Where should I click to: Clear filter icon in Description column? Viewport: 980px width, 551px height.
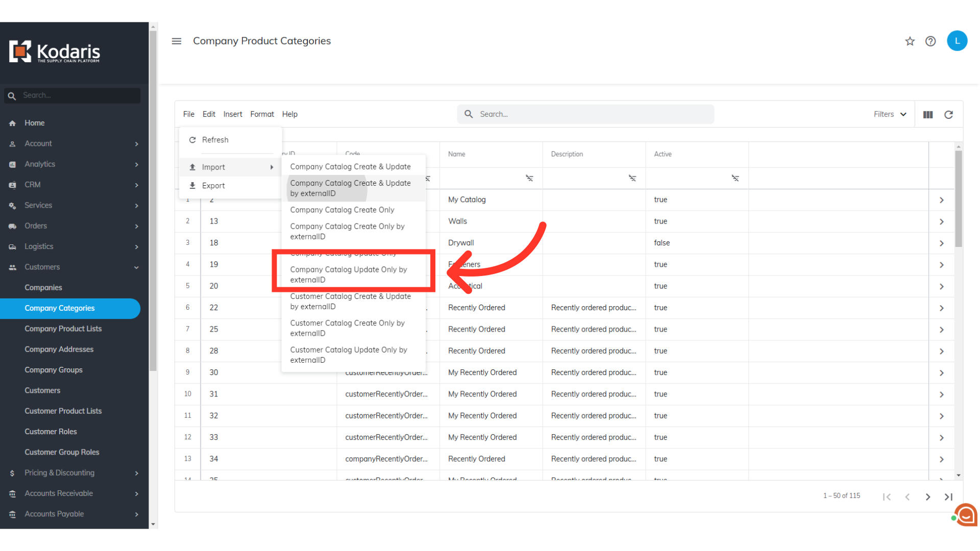tap(632, 178)
